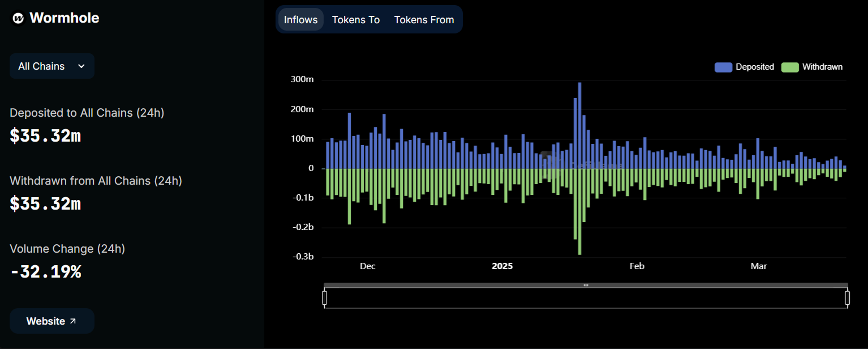Image resolution: width=868 pixels, height=349 pixels.
Task: Open the All Chains dropdown
Action: point(52,66)
